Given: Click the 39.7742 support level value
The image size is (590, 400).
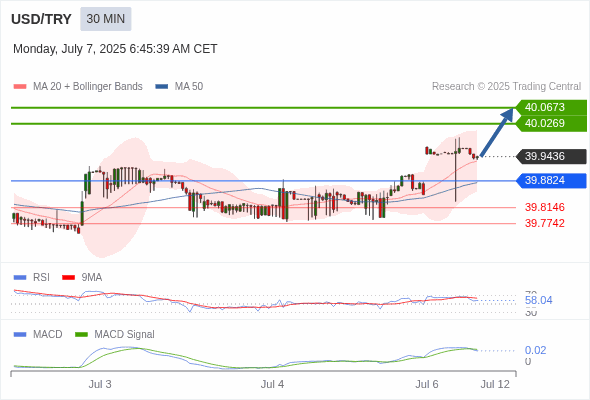Looking at the screenshot, I should 545,224.
